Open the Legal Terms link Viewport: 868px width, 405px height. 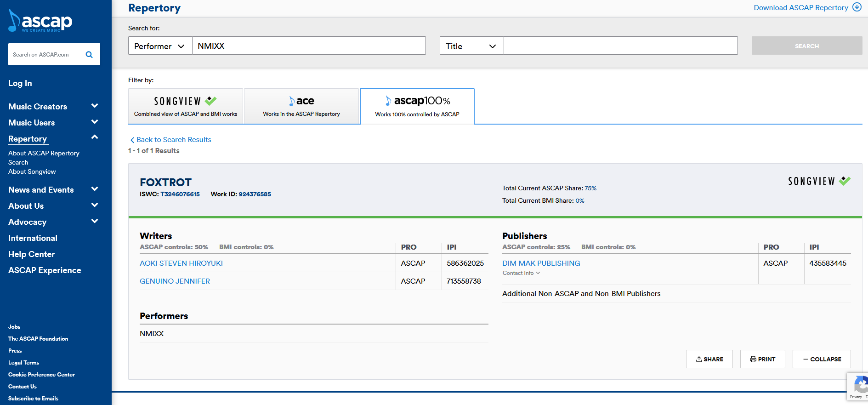[x=23, y=363]
